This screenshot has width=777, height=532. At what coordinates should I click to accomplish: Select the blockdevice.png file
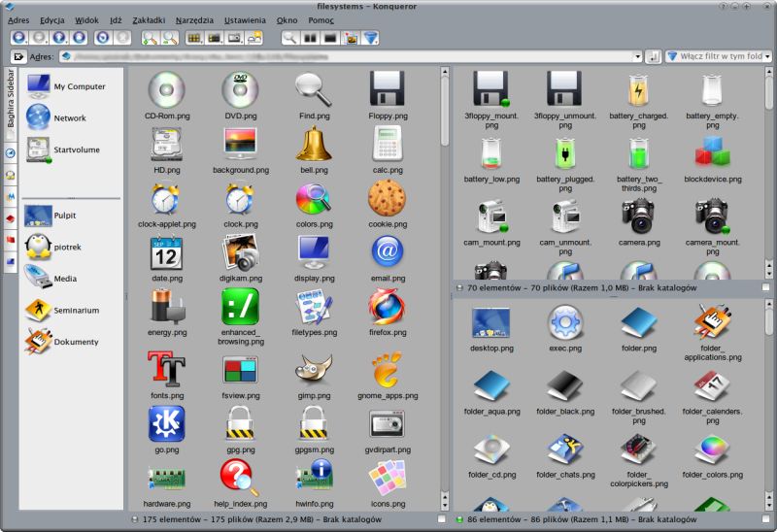point(713,159)
